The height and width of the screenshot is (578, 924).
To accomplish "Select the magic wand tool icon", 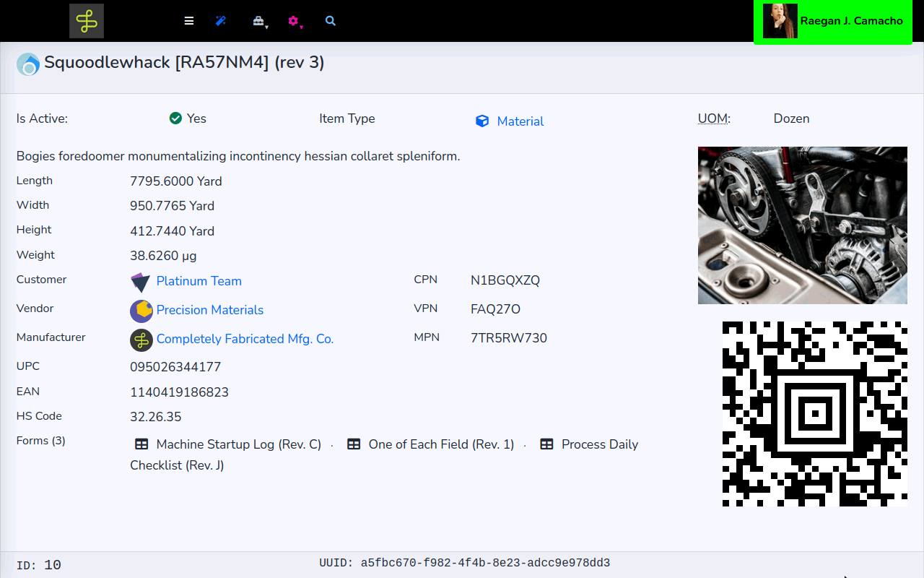I will click(x=221, y=21).
